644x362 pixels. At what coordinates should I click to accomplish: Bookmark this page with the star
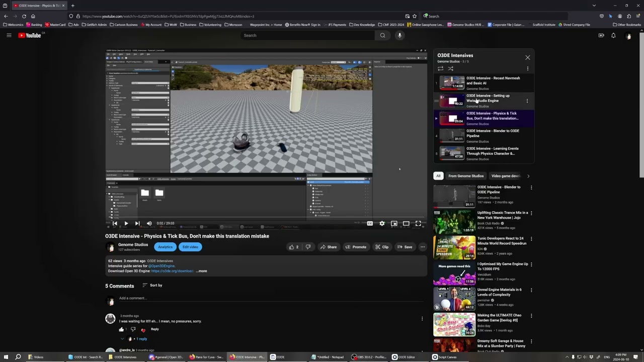(x=414, y=16)
